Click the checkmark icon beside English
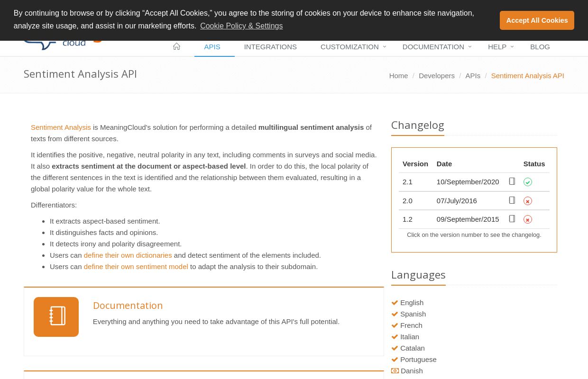Viewport: 588px width, 379px height. 395,303
